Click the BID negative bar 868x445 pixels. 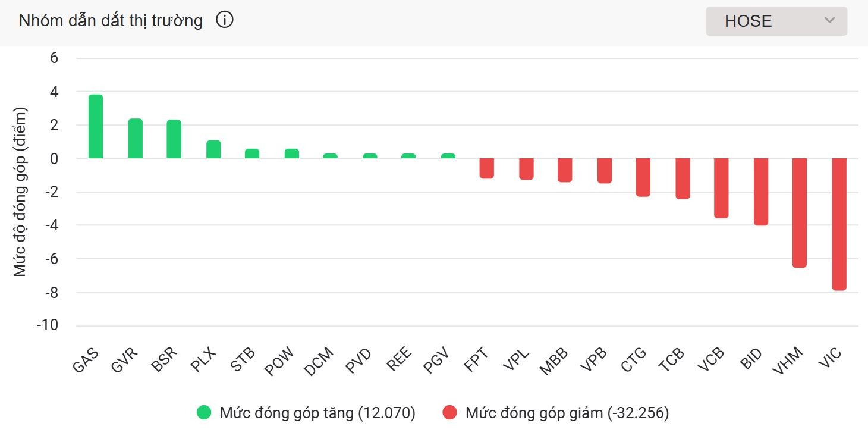tap(761, 192)
